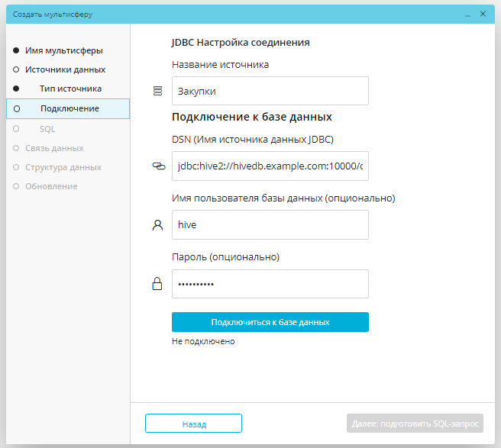The height and width of the screenshot is (448, 501).
Task: Go to the Обновление step
Action: click(51, 186)
